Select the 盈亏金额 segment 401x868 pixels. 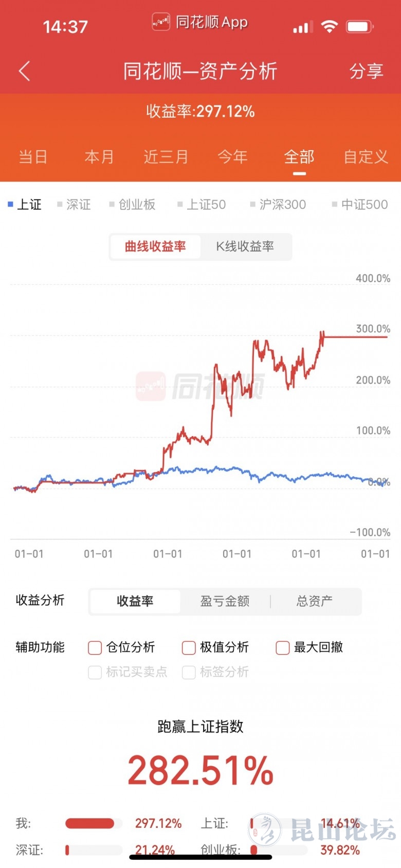tap(225, 601)
